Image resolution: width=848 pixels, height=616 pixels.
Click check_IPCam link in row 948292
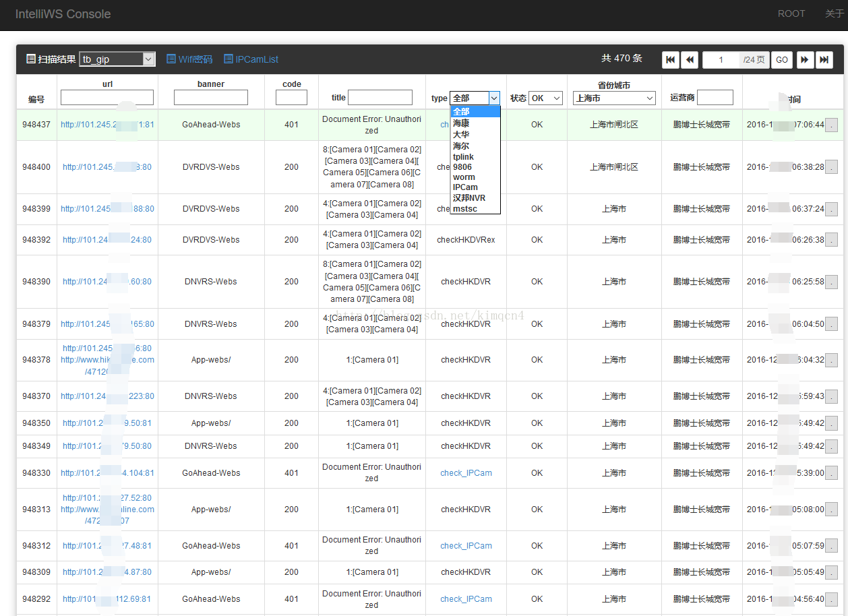click(x=466, y=599)
